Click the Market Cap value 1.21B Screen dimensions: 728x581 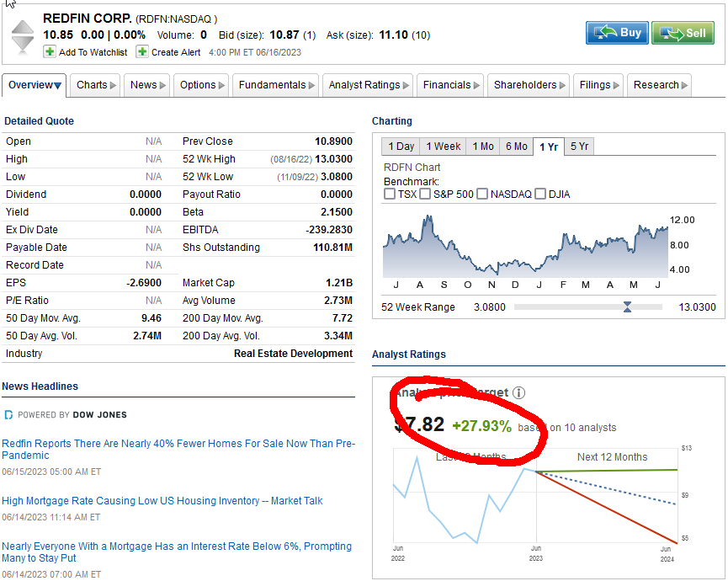pos(339,282)
